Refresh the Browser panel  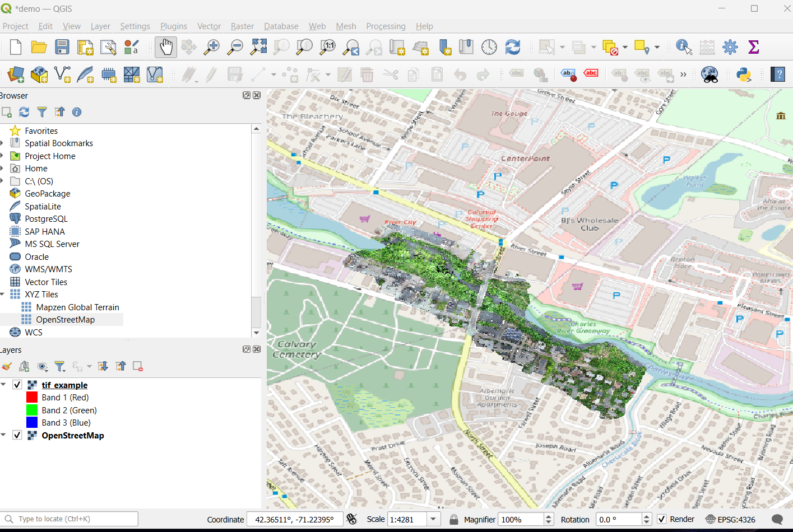tap(24, 112)
